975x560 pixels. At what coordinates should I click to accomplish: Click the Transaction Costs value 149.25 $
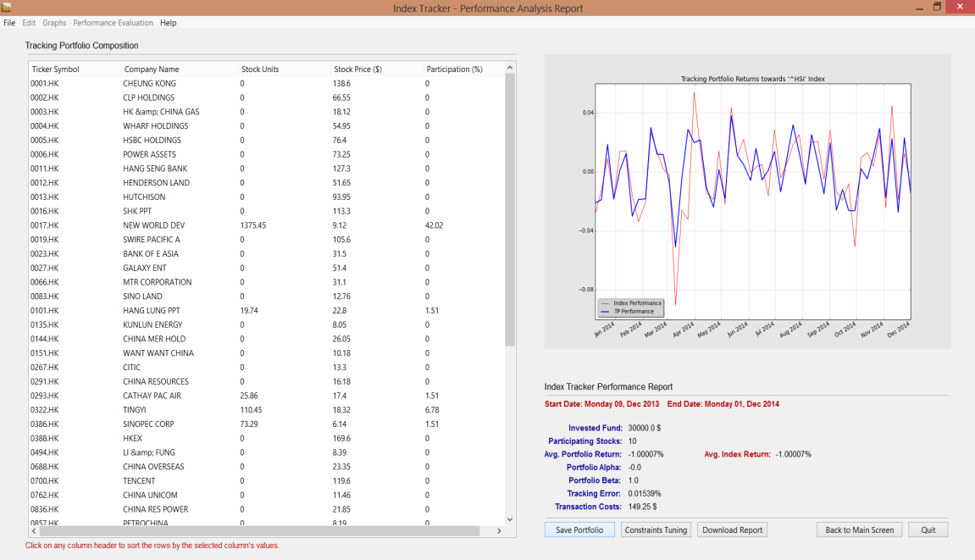tap(642, 507)
